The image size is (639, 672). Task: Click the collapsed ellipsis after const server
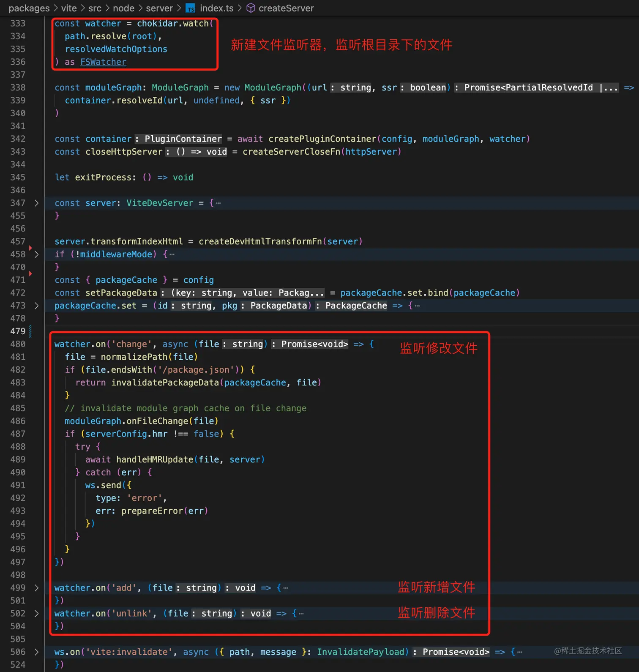(218, 203)
